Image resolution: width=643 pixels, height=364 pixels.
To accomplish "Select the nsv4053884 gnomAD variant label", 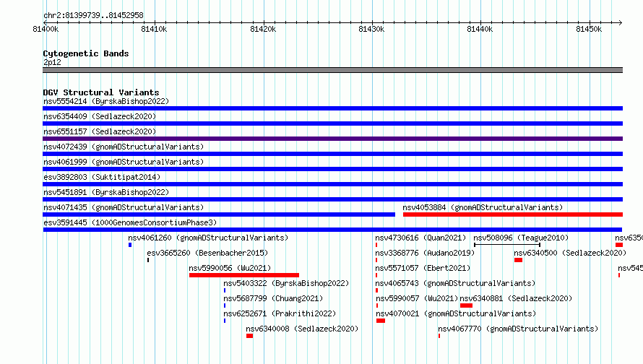I will 483,207.
